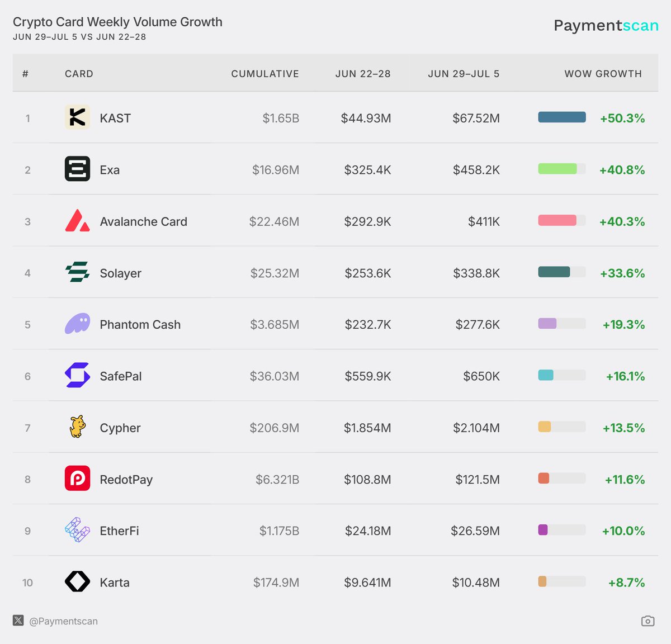
Task: Sort by the JUN 29–JUL 5 column header
Action: [464, 74]
